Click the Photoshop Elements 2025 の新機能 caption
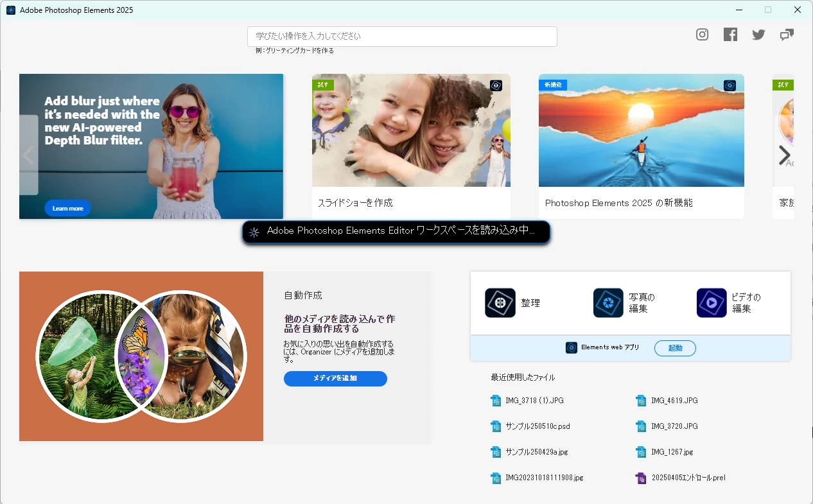Image resolution: width=813 pixels, height=504 pixels. pyautogui.click(x=619, y=203)
